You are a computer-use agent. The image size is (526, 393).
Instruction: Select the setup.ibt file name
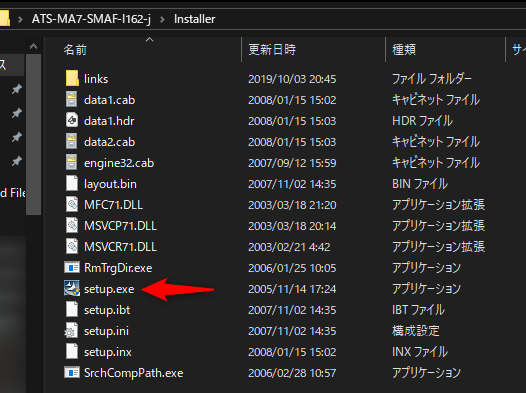click(x=107, y=310)
